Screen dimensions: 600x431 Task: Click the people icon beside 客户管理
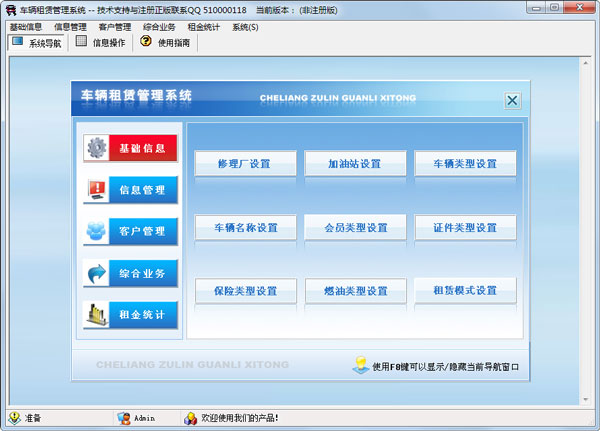tap(96, 231)
